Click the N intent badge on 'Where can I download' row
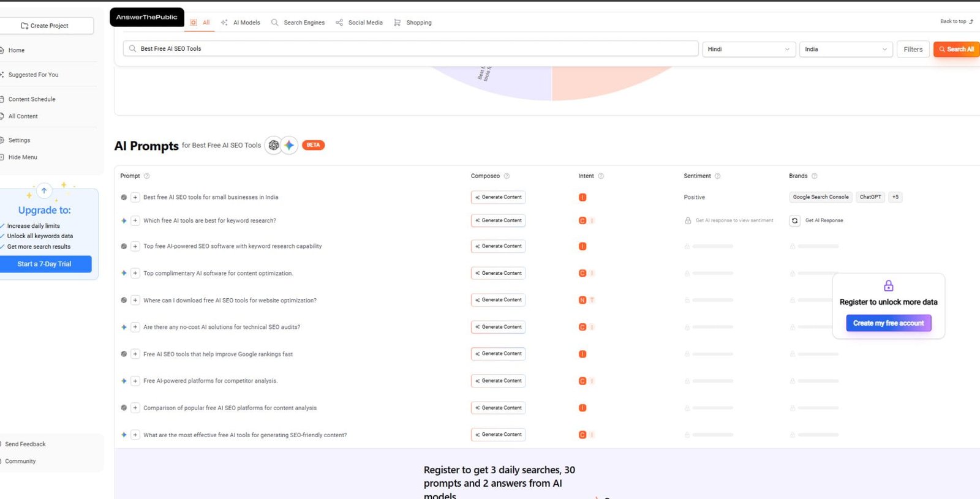Viewport: 980px width, 499px height. pyautogui.click(x=582, y=300)
